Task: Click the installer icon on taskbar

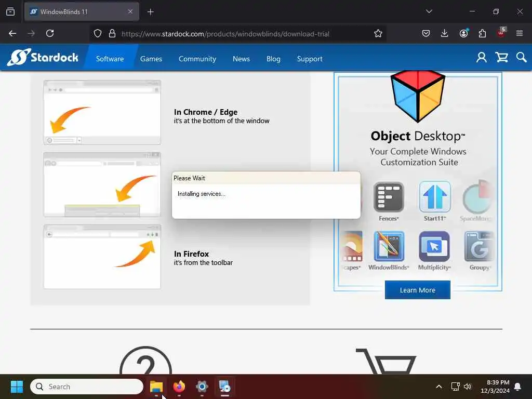Action: (x=224, y=387)
